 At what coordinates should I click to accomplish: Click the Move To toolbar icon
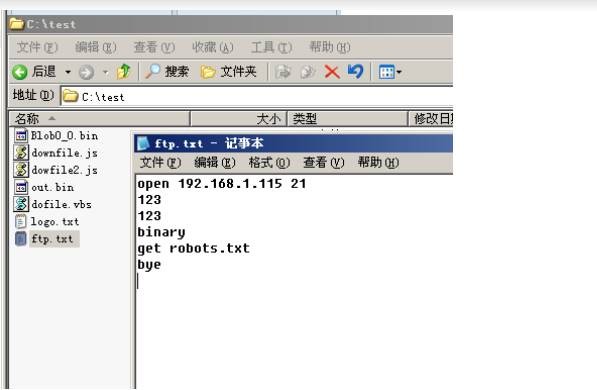pos(283,71)
